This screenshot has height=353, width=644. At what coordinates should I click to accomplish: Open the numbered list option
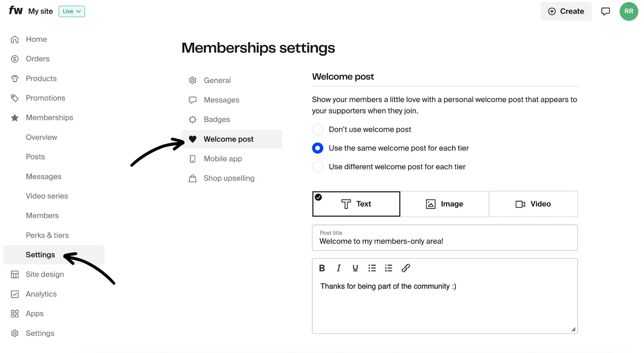(388, 268)
